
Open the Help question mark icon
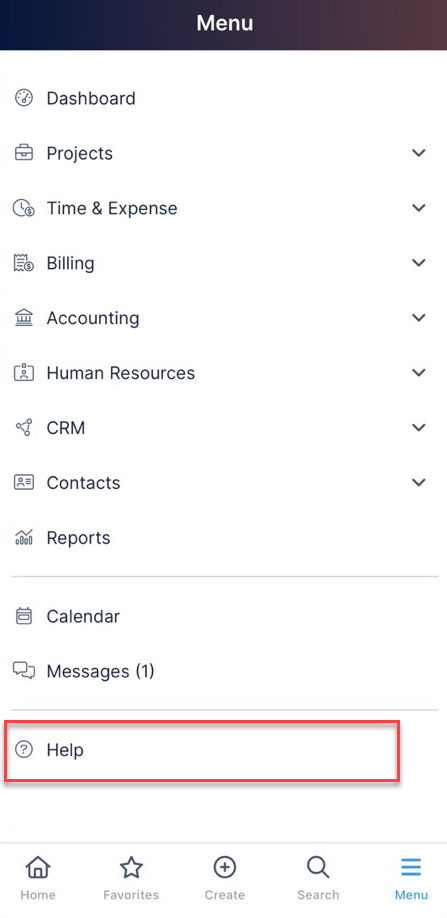[x=24, y=749]
